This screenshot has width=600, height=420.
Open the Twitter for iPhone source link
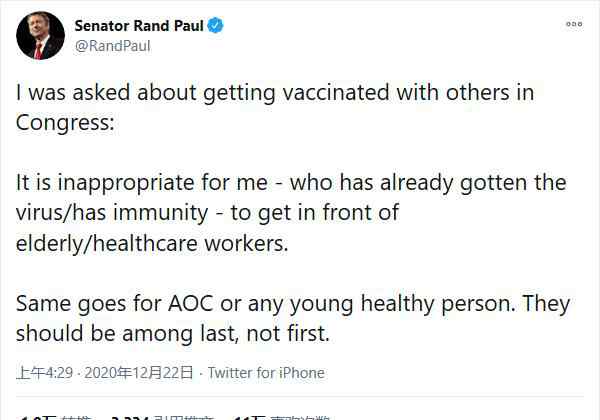pos(266,373)
